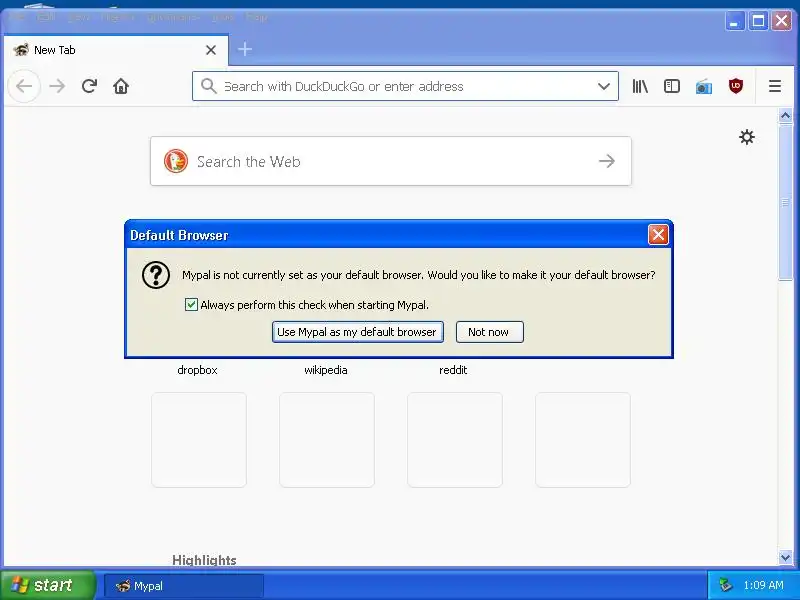
Task: Click the blue radio extension icon
Action: point(704,87)
